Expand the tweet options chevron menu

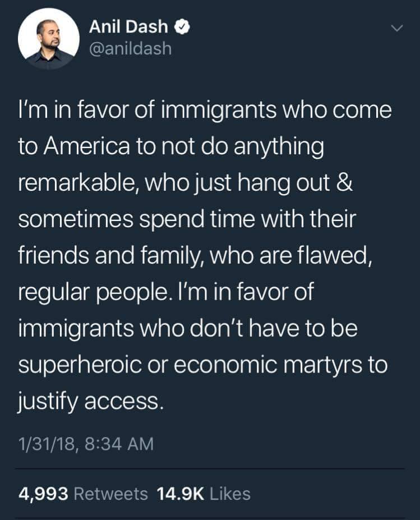tap(396, 27)
